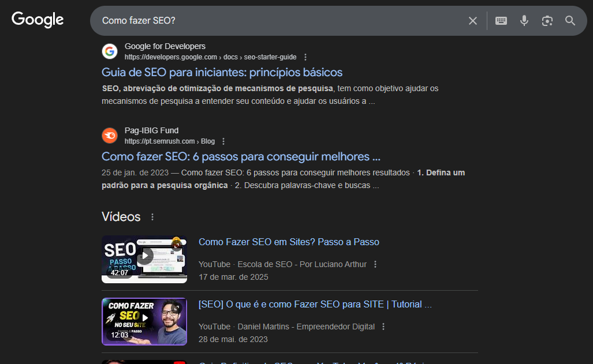Open the Como Fazer SEO em Sites video link
The image size is (593, 364).
pyautogui.click(x=289, y=242)
